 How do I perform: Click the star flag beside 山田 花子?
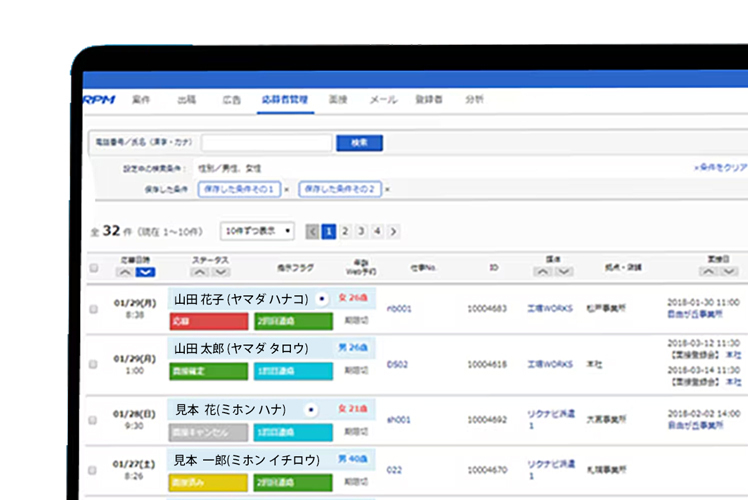coord(321,299)
